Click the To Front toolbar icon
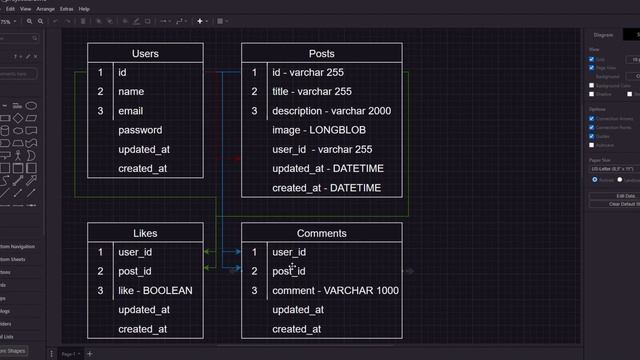This screenshot has height=360, width=640. coord(99,21)
